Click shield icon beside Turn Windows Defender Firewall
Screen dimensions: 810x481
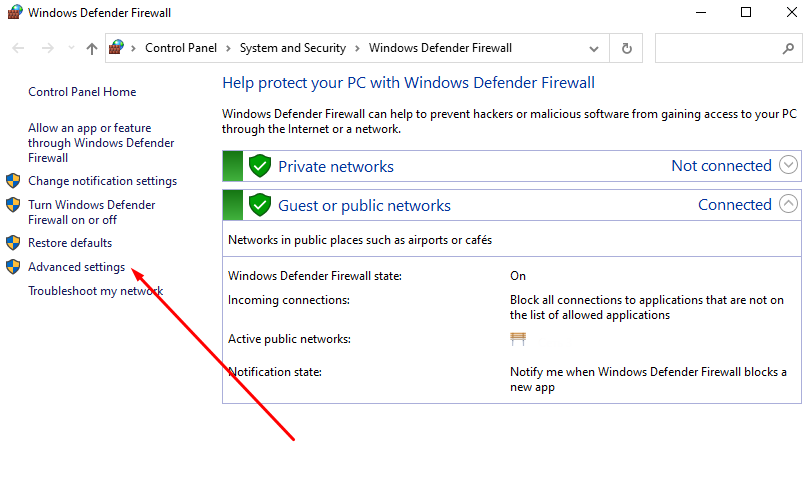[13, 205]
